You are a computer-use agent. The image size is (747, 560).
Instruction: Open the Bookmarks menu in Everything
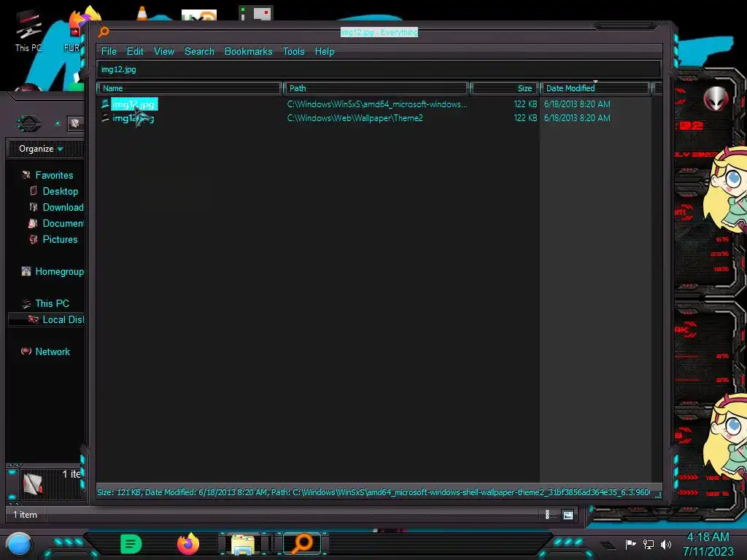point(248,52)
